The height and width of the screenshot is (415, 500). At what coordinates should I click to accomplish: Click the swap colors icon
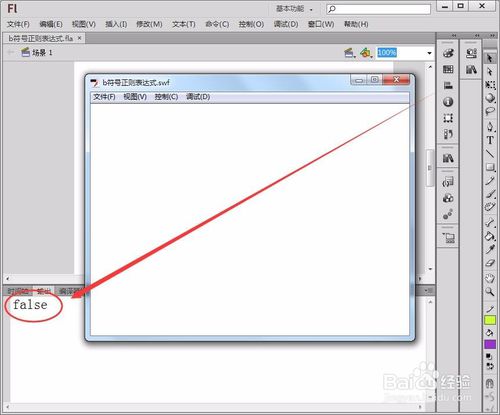pos(490,367)
